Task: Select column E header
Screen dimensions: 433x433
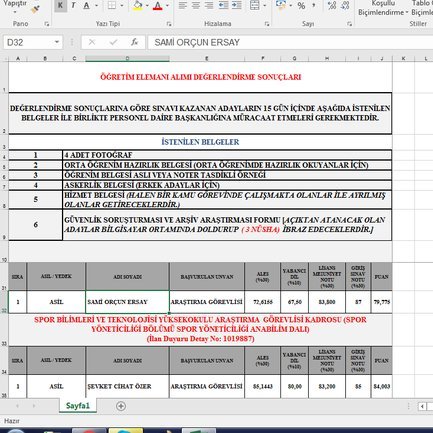Action: 207,59
